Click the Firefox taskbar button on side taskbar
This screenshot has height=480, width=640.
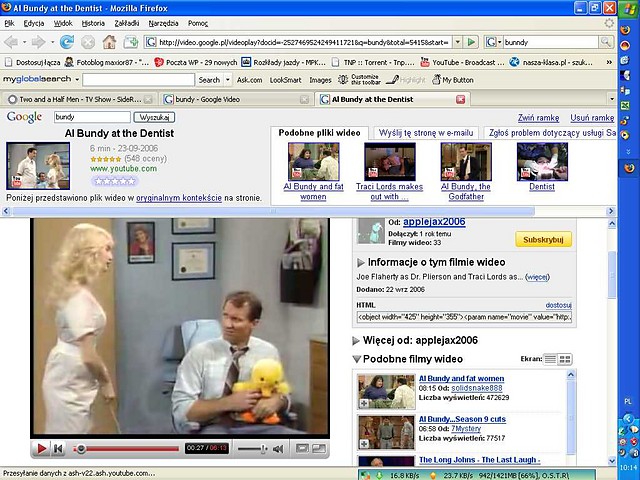point(629,168)
